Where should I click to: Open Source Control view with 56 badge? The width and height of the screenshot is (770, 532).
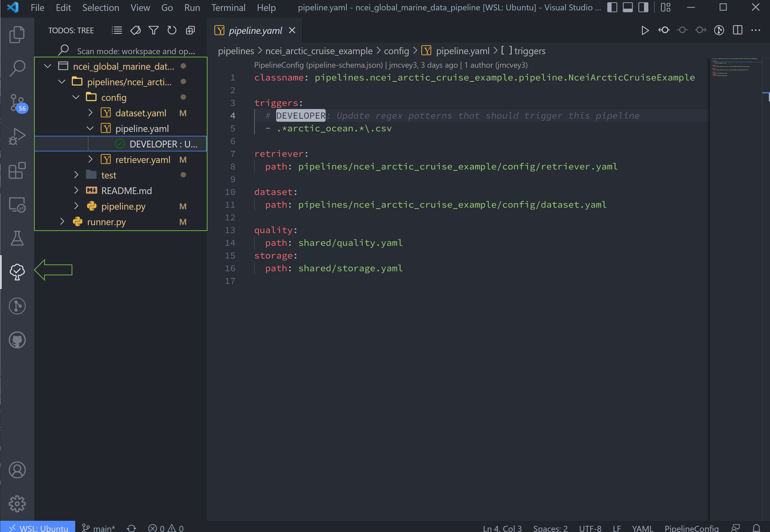18,103
